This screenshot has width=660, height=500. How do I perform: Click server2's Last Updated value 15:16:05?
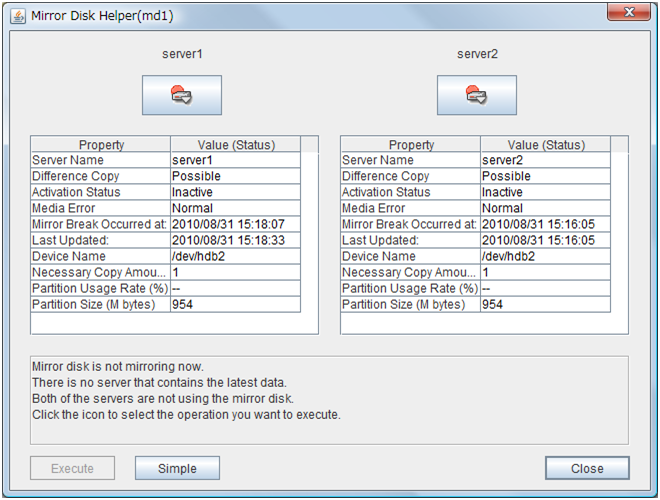545,240
